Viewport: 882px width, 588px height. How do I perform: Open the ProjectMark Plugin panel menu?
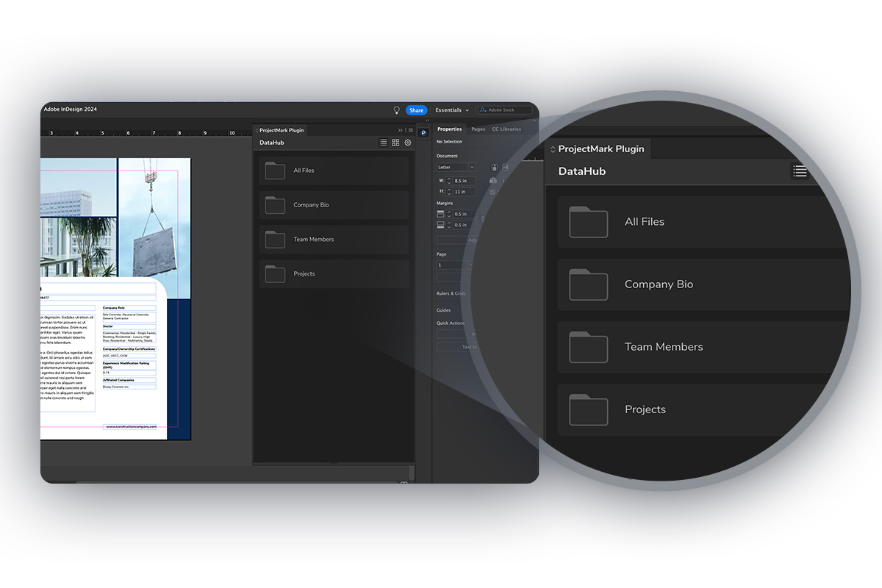tap(411, 130)
